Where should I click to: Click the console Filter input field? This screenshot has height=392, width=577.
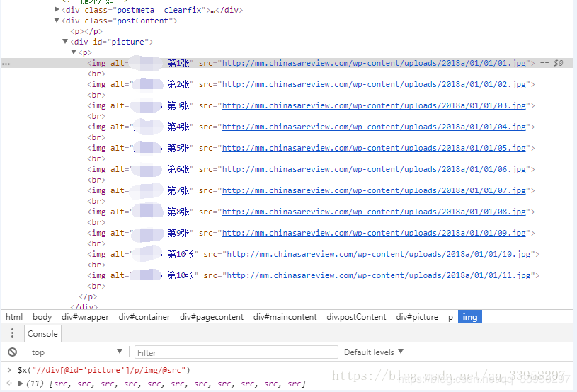tap(236, 352)
